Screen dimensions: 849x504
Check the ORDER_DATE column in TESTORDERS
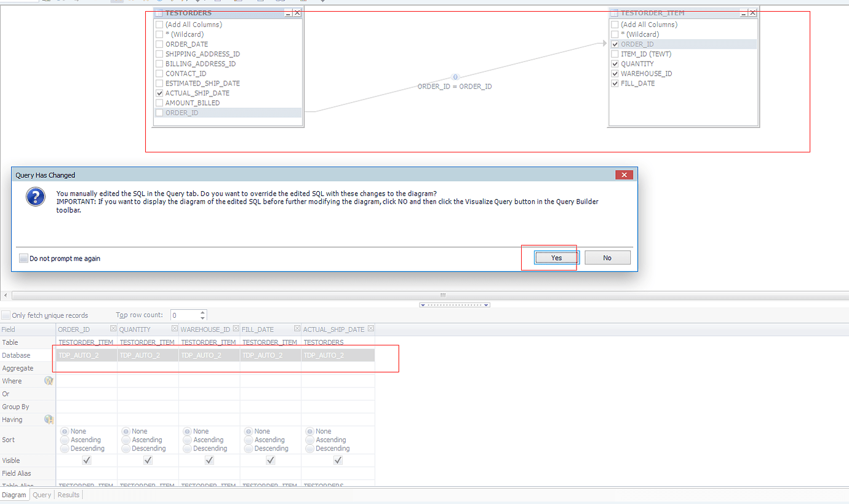click(x=159, y=44)
